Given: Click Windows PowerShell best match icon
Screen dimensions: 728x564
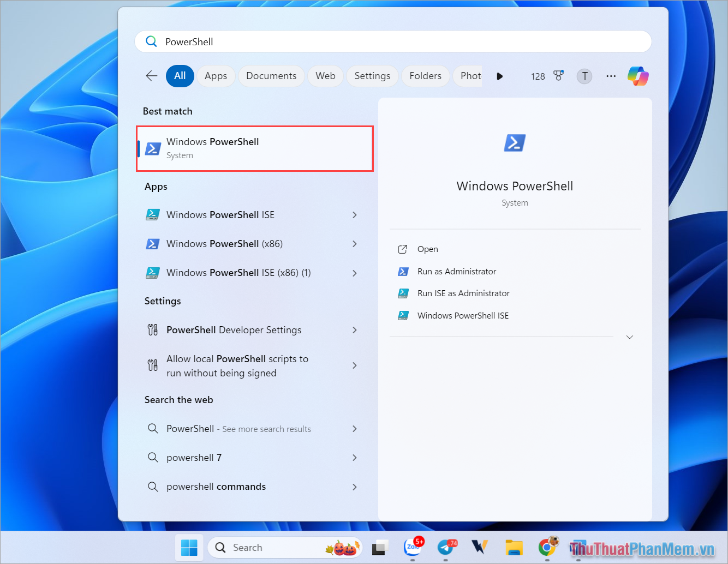Looking at the screenshot, I should click(x=153, y=148).
